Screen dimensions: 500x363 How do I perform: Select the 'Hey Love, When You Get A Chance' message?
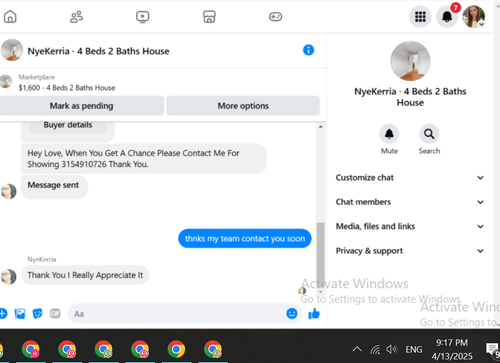coord(144,159)
